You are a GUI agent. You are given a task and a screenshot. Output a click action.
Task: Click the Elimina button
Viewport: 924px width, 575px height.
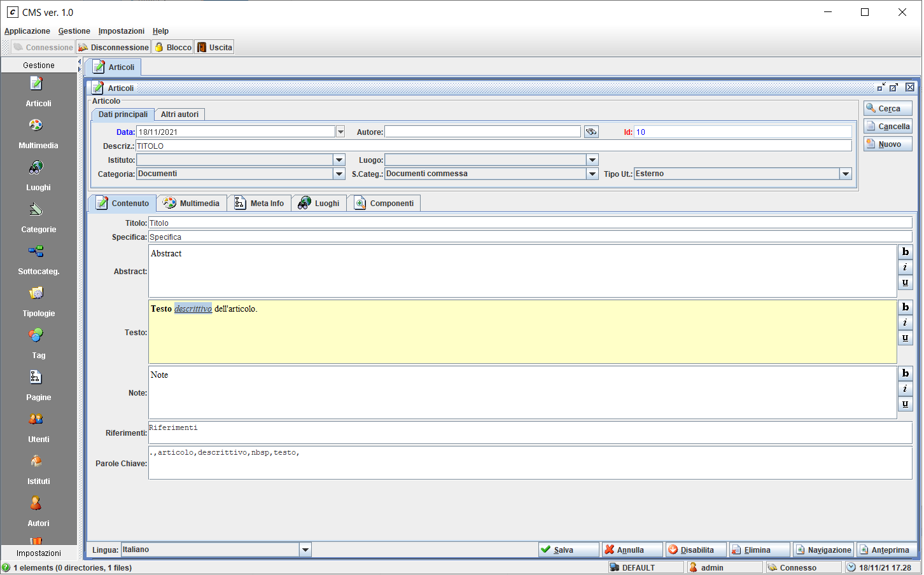(x=760, y=550)
